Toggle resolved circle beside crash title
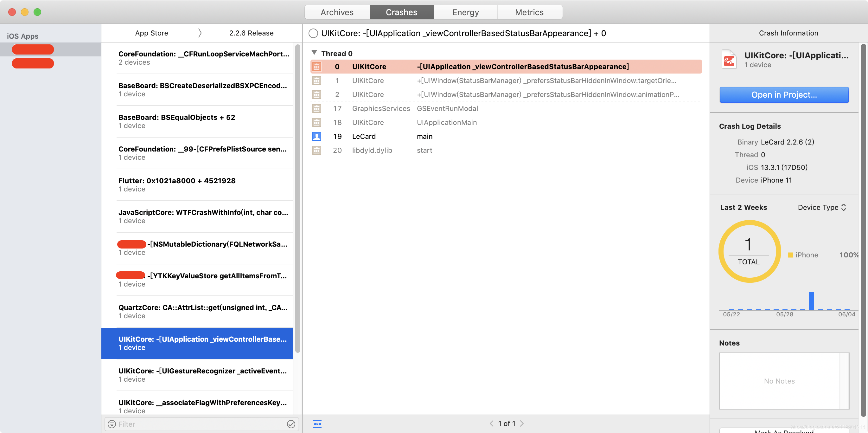 point(313,33)
